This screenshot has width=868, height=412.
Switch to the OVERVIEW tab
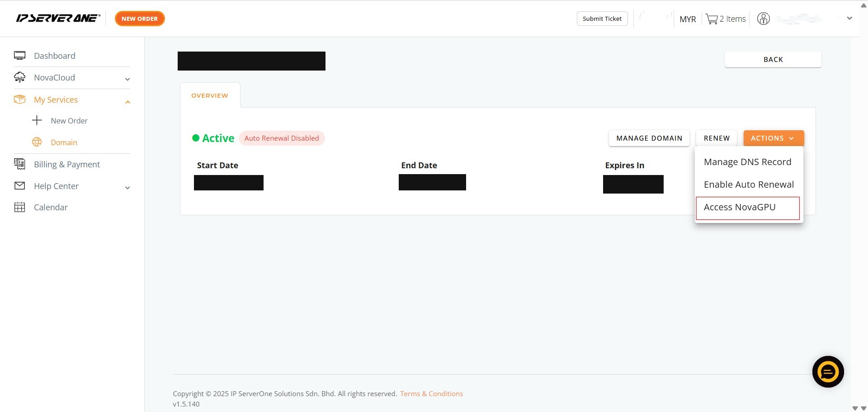(210, 95)
